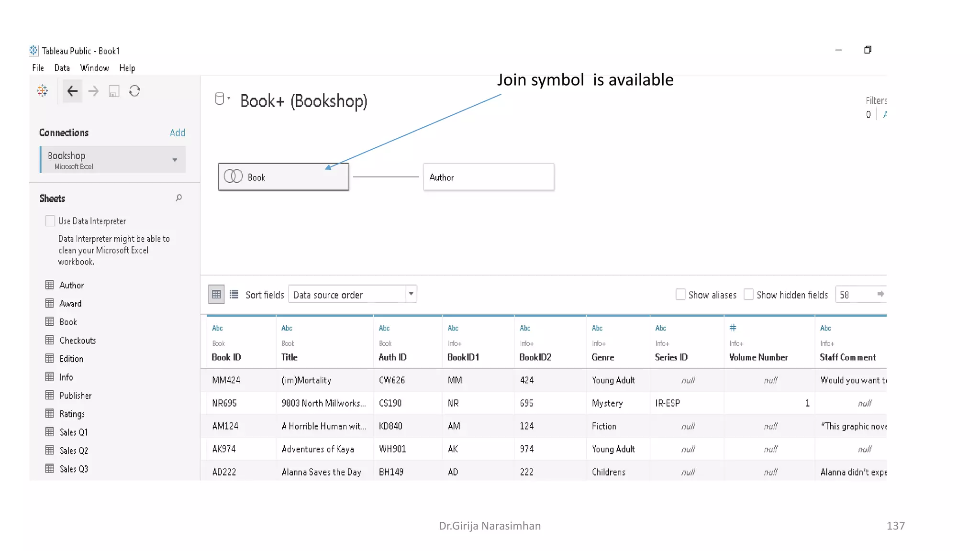Click the search sheets magnifier icon
Viewport: 980px width, 551px height.
tap(178, 198)
